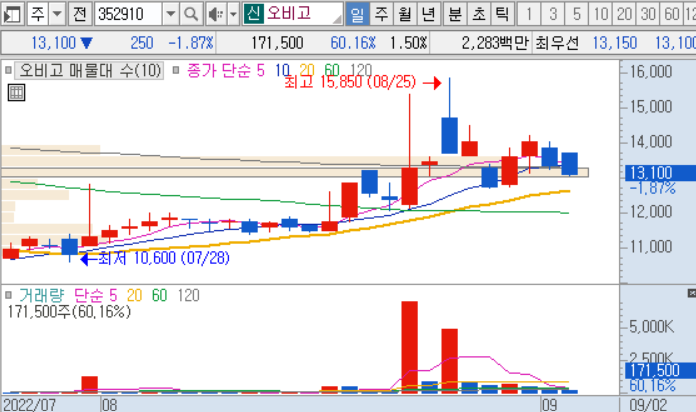Toggle square marker before 오비고 매물대
Image resolution: width=696 pixels, height=412 pixels.
(8, 70)
